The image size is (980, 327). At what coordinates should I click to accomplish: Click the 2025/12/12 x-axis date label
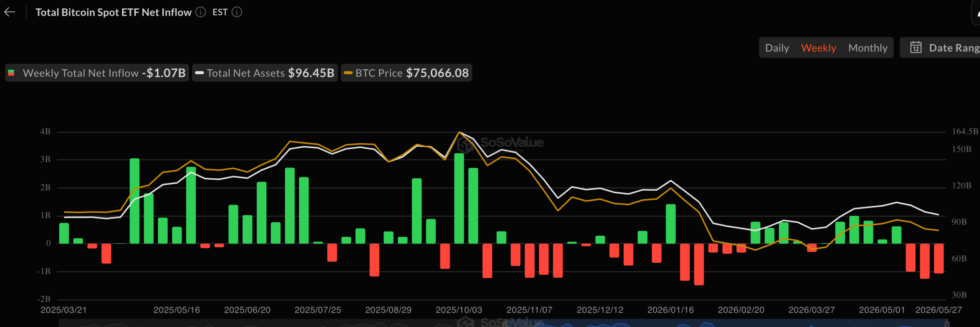pos(600,310)
